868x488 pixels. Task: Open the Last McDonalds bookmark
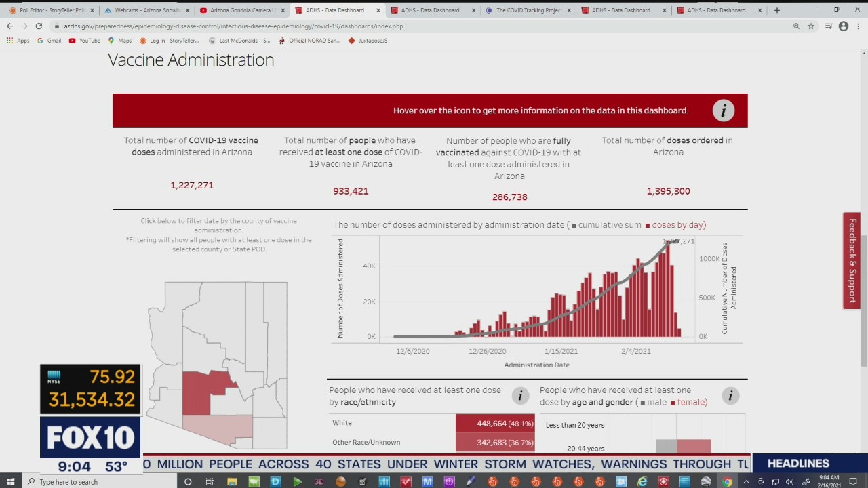[x=239, y=41]
